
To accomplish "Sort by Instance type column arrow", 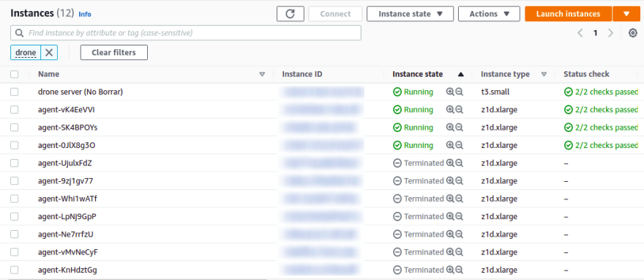I will (544, 75).
